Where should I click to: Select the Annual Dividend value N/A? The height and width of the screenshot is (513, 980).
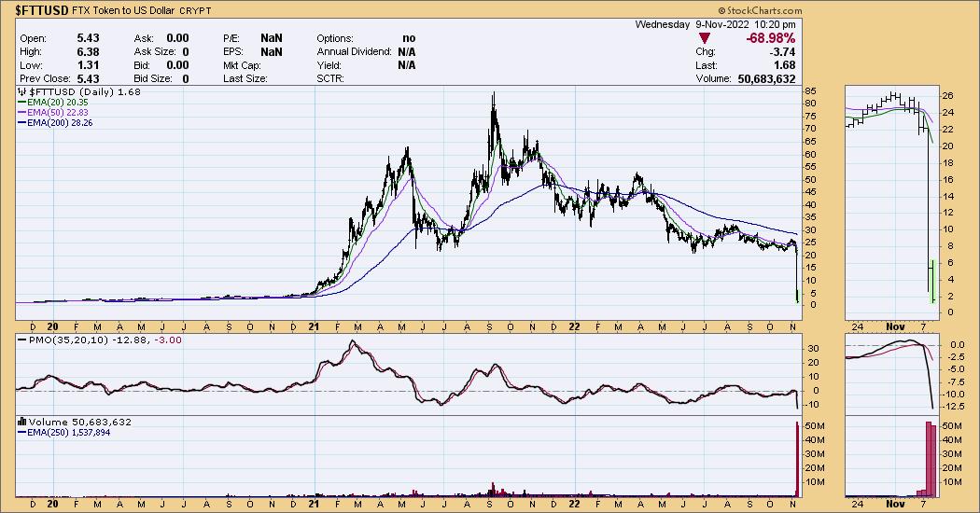[406, 52]
